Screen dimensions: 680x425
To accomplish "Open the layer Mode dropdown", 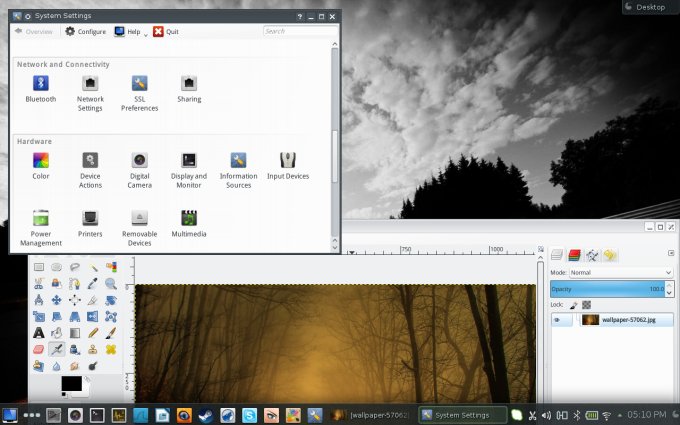I will click(x=620, y=272).
